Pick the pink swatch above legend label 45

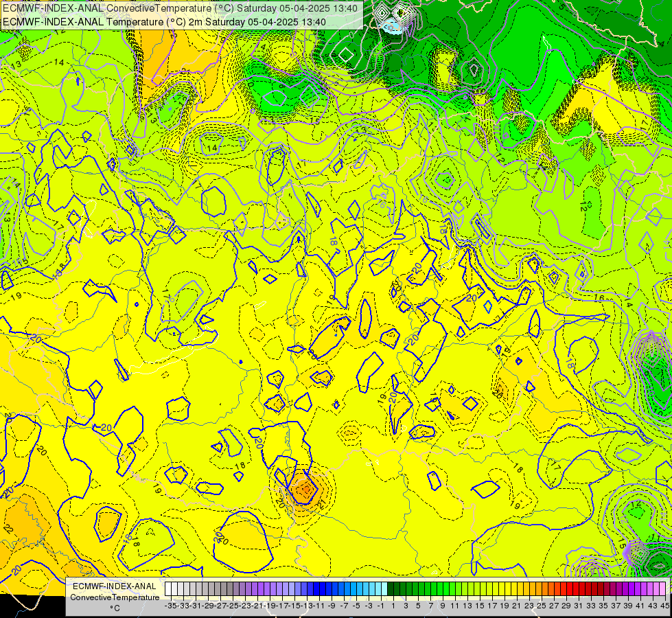tap(662, 589)
